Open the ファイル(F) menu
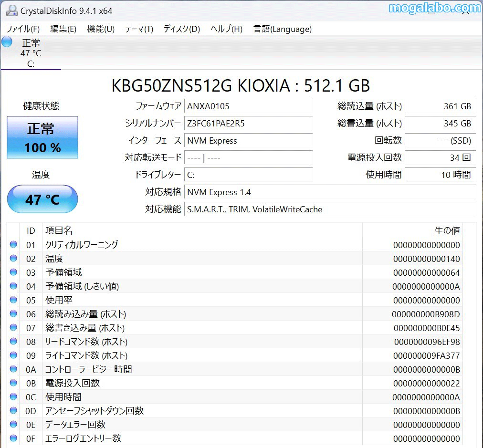 pos(23,29)
